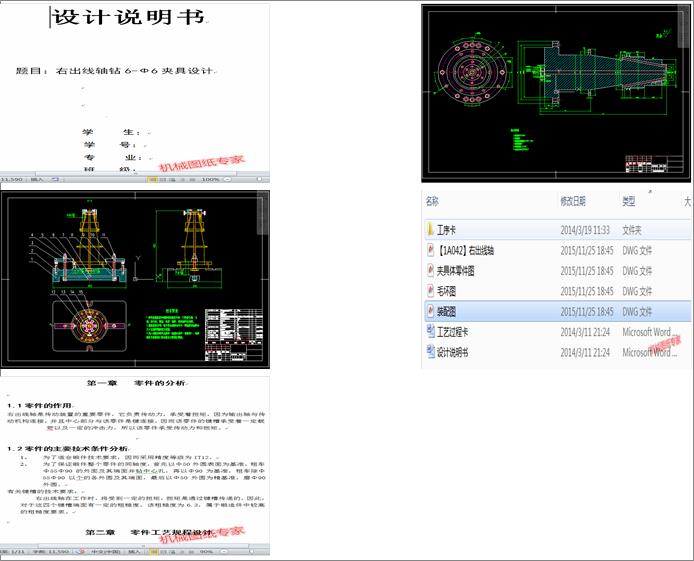The image size is (694, 561).
Task: Click the 11,590 word count in cover-page status bar
Action: [x=12, y=179]
